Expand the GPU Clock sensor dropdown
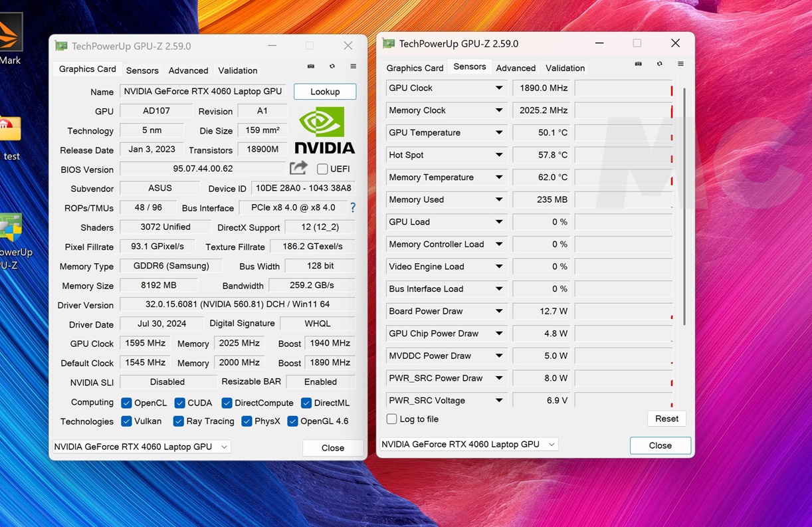Viewport: 812px width, 527px height. [x=499, y=88]
